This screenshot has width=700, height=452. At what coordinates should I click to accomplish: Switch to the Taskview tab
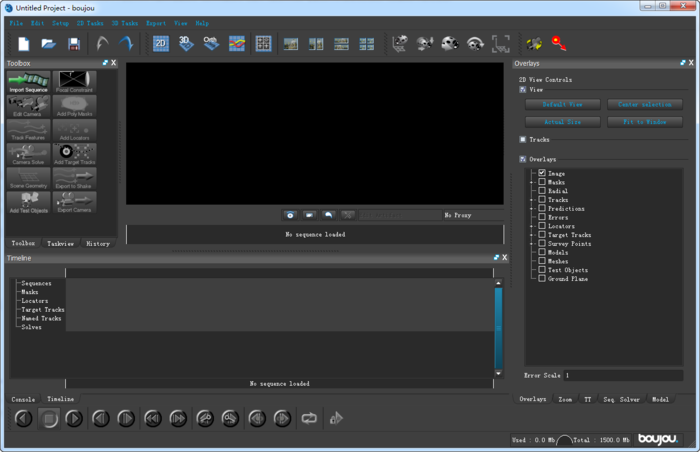click(60, 243)
